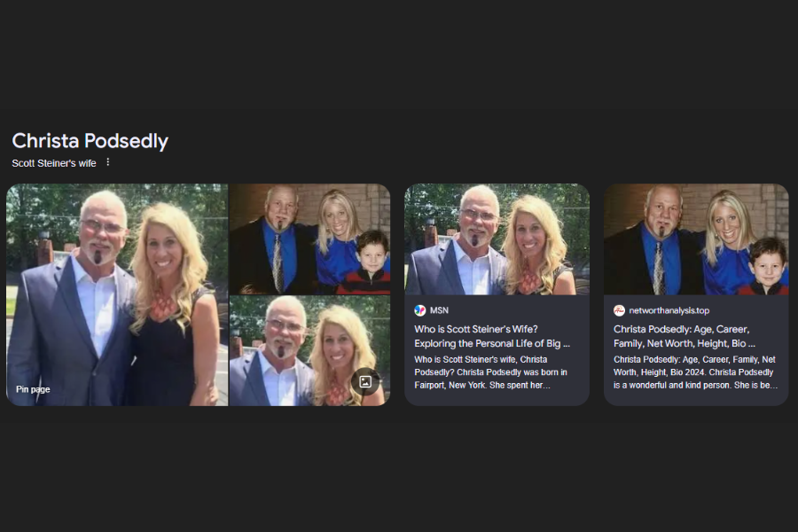
Task: Click the more images icon on thumbnail
Action: pos(365,382)
